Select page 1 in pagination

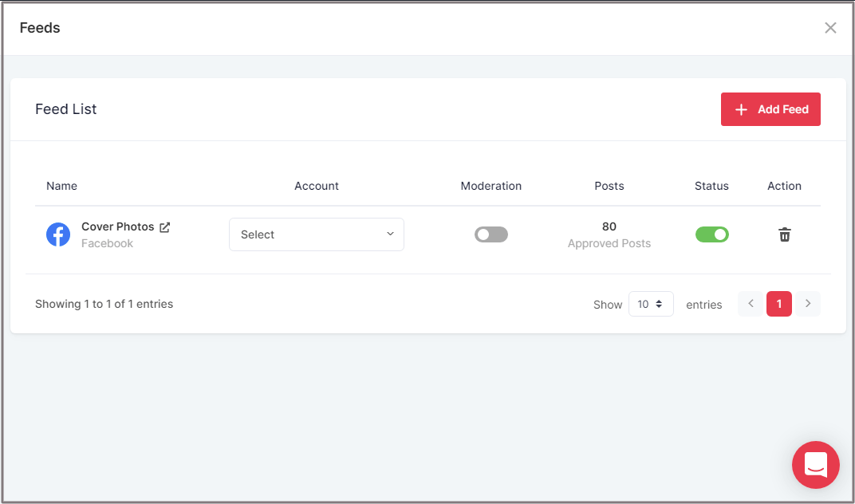(779, 304)
